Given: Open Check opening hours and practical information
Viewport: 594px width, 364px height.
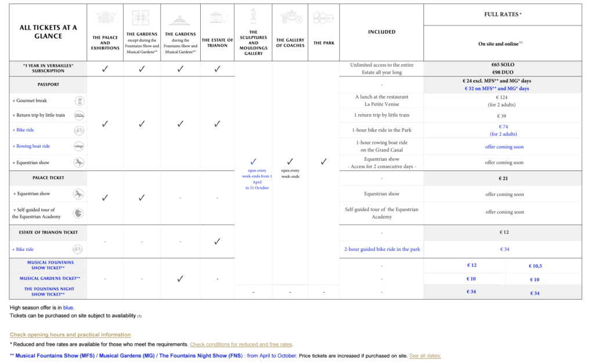Looking at the screenshot, I should 70,334.
